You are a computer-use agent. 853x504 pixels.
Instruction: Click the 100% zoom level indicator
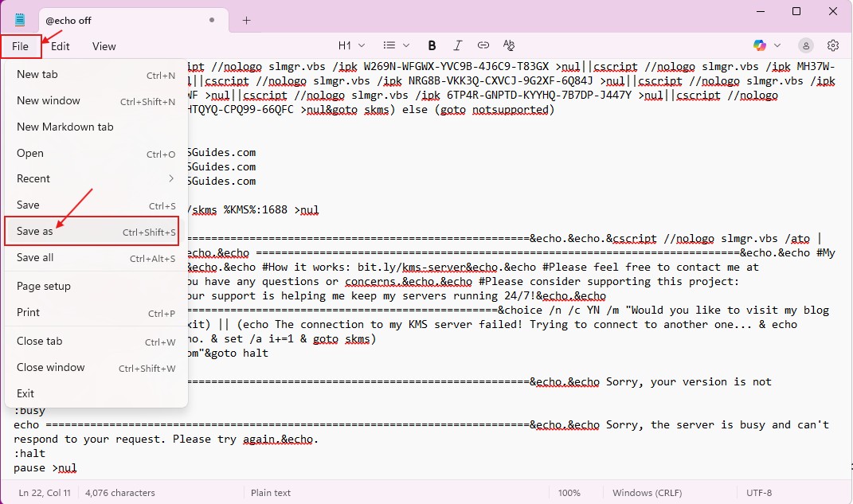569,493
